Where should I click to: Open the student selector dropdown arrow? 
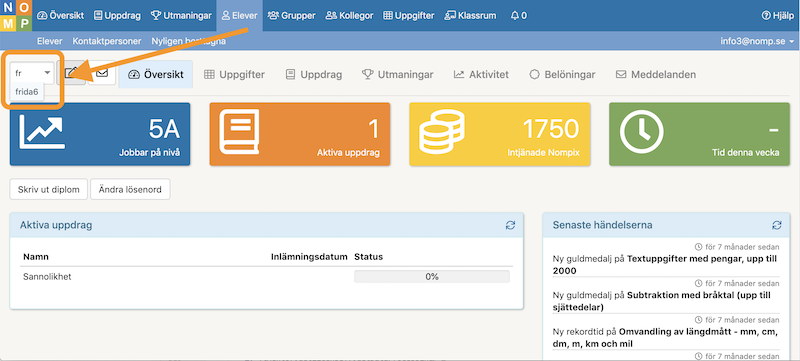pos(47,73)
